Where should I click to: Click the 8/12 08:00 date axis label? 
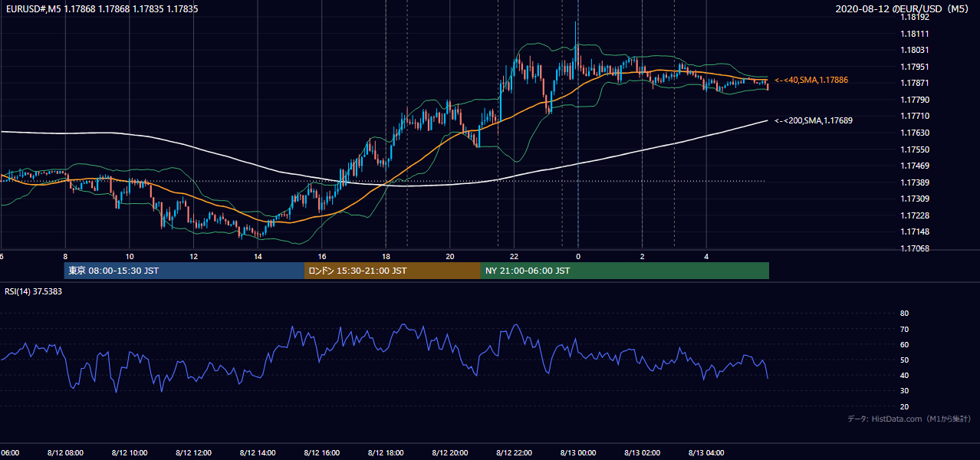tap(65, 453)
